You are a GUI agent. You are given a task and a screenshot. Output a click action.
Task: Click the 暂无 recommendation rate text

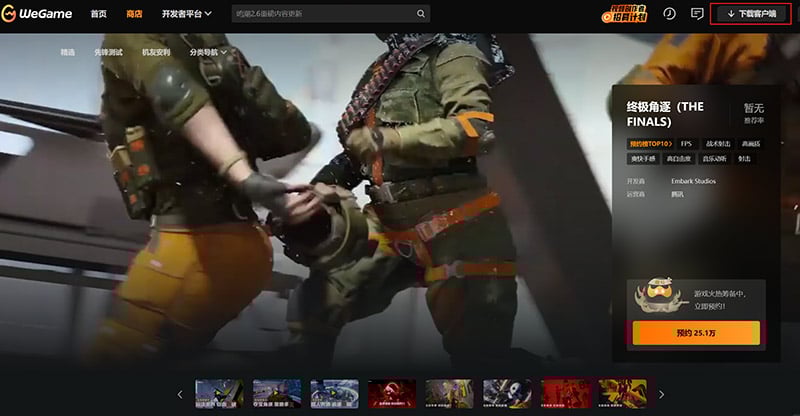coord(754,108)
